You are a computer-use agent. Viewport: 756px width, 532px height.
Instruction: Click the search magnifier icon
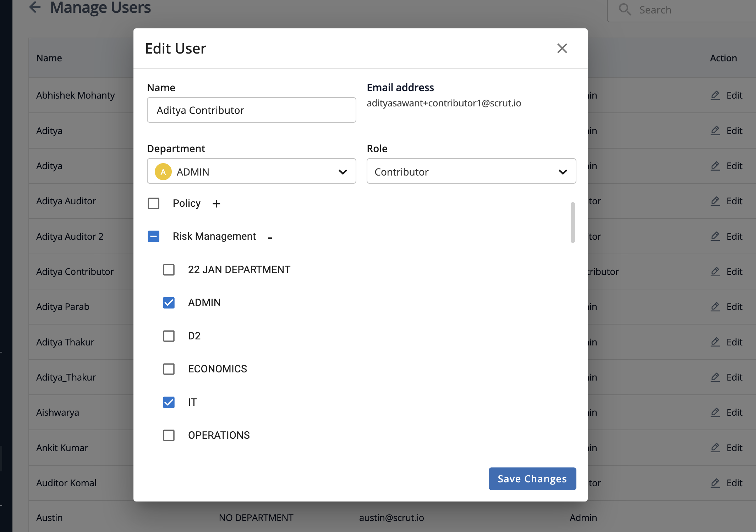tap(625, 10)
